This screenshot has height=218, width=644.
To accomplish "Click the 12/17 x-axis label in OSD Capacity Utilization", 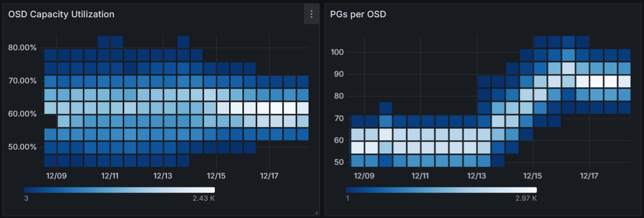I will [269, 176].
